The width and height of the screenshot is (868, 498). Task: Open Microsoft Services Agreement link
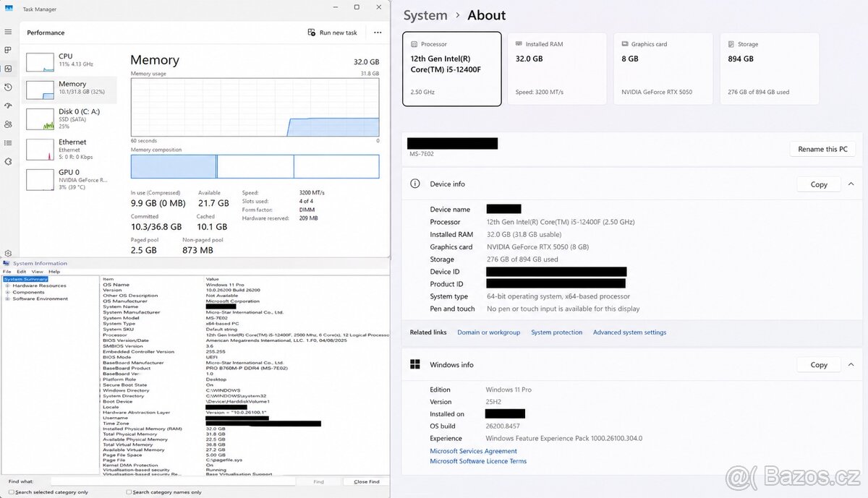pyautogui.click(x=474, y=451)
